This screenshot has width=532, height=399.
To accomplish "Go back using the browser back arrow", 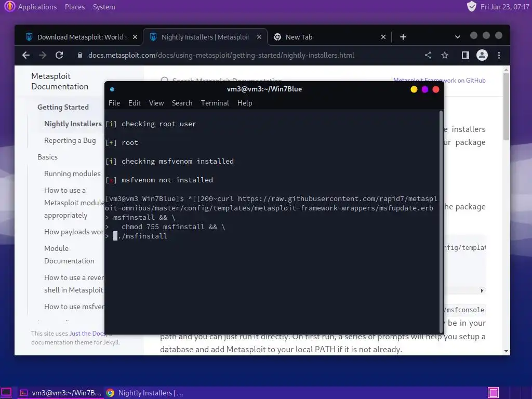I will pyautogui.click(x=26, y=55).
